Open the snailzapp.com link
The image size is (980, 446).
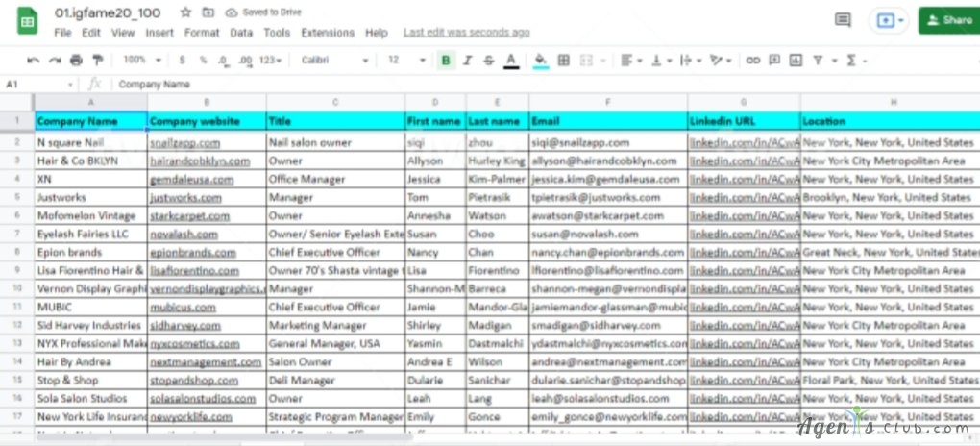(185, 142)
